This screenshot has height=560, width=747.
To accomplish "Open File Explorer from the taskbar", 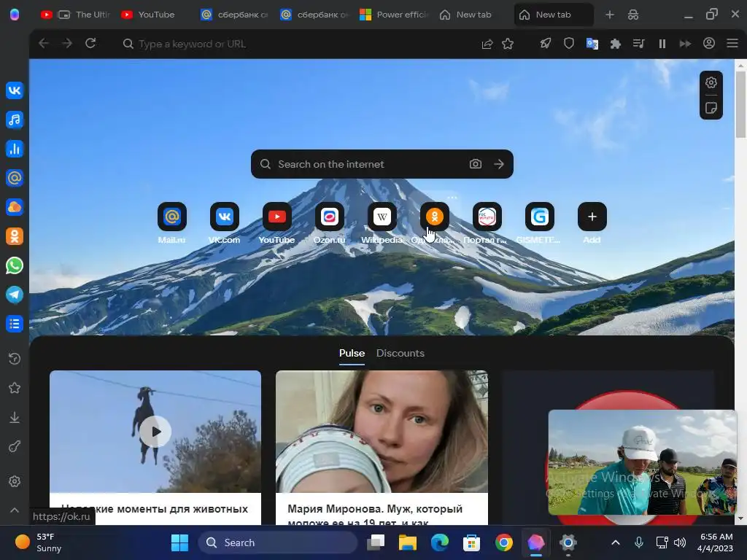I will 407,542.
